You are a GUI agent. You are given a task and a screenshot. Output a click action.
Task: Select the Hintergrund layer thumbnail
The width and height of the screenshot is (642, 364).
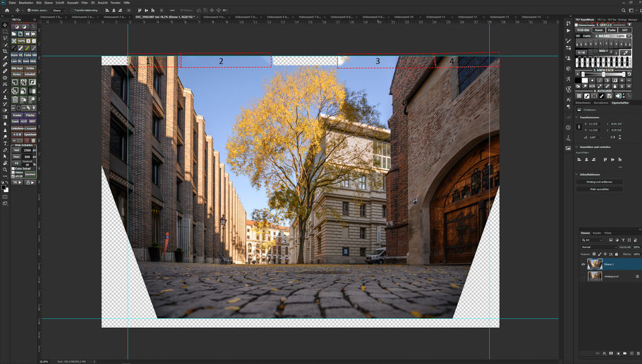click(595, 277)
